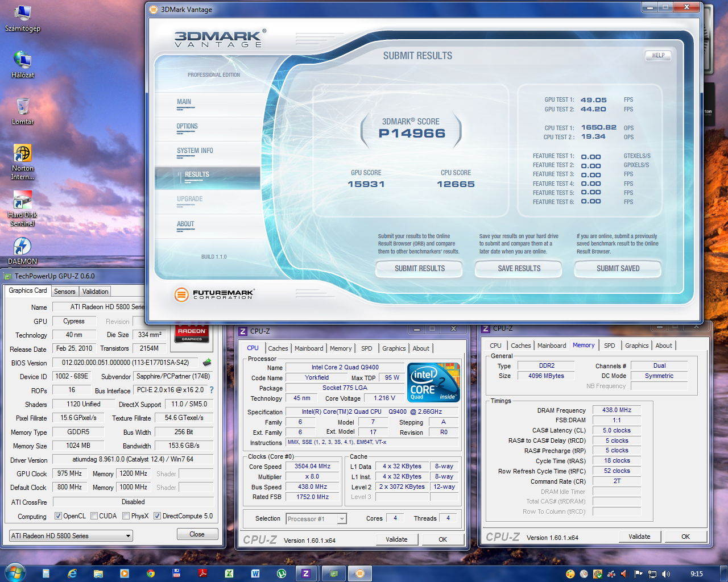Toggle the OpenCL checkbox
This screenshot has width=728, height=582.
(x=58, y=516)
